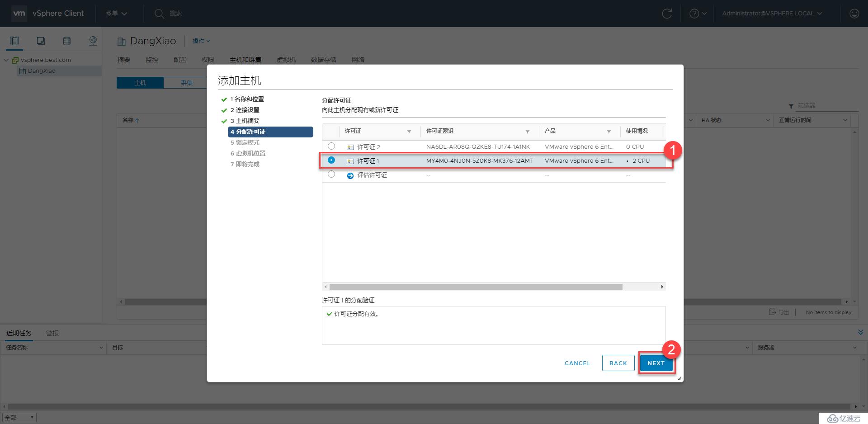Click the DangXiao datacenter title icon
This screenshot has width=868, height=424.
(121, 42)
